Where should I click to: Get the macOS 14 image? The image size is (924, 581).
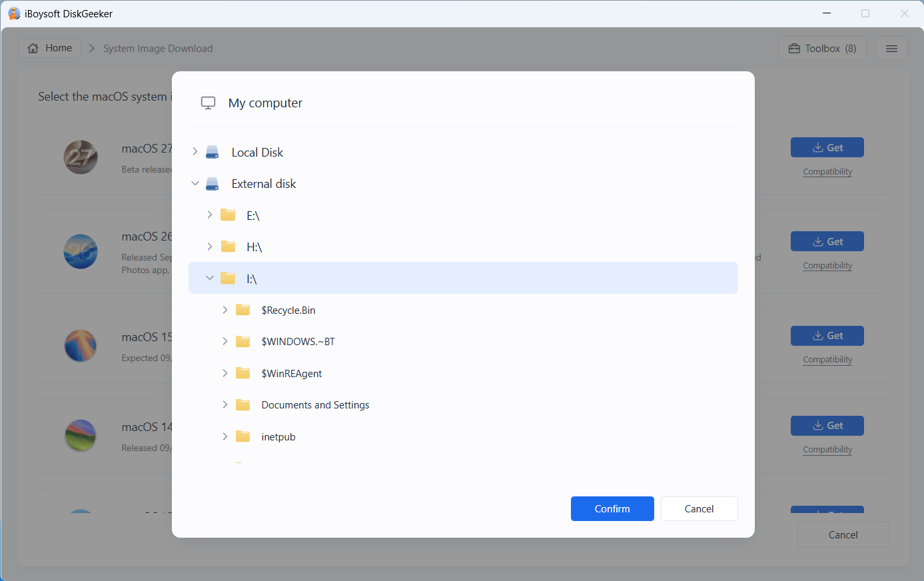point(827,426)
